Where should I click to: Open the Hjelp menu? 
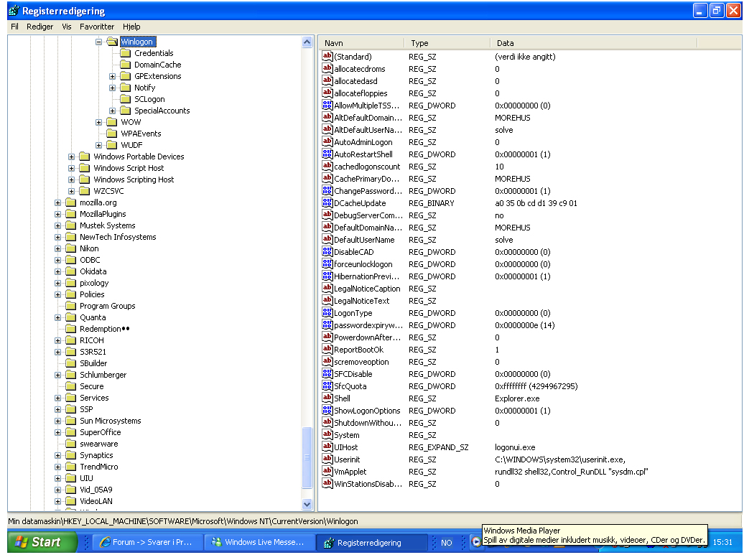pos(131,27)
